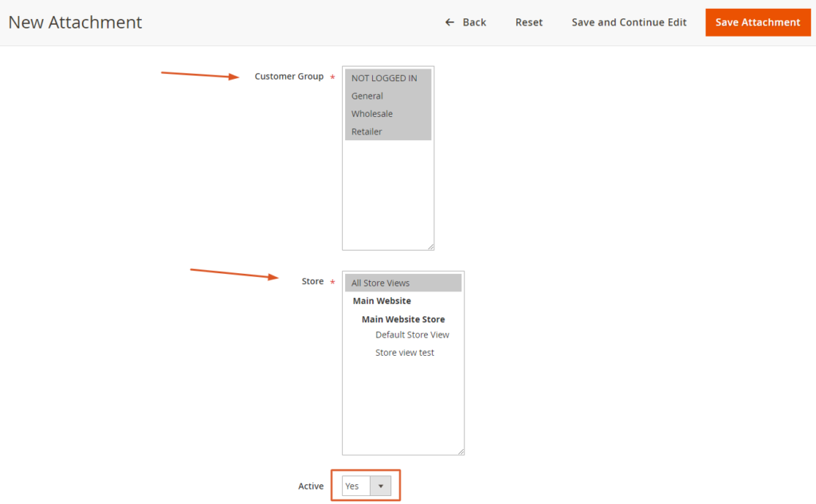Click Main Website in Store list
This screenshot has height=504, width=816.
tap(382, 301)
